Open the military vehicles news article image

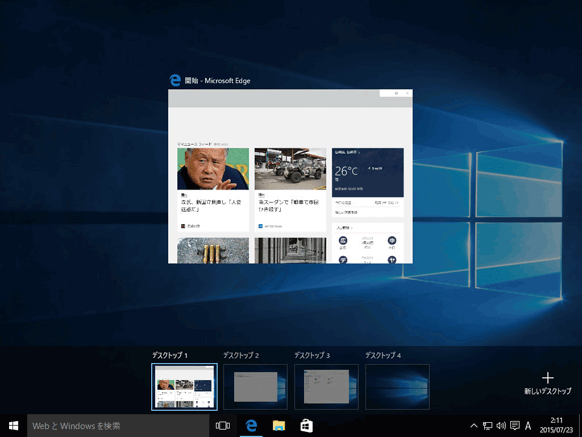point(290,169)
